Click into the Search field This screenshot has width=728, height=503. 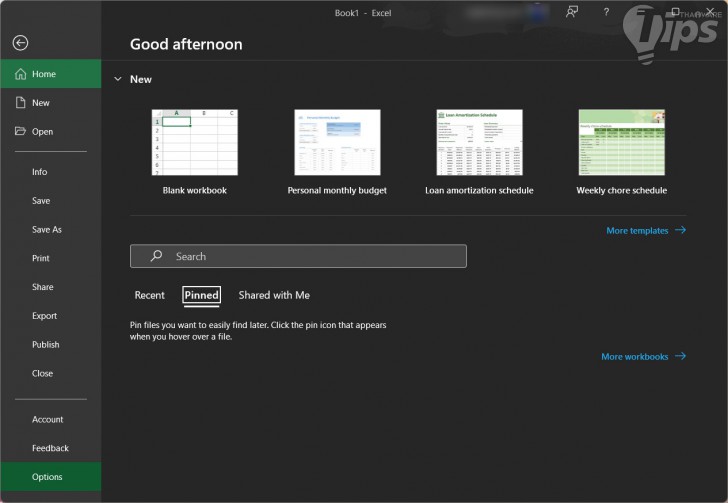[x=298, y=256]
